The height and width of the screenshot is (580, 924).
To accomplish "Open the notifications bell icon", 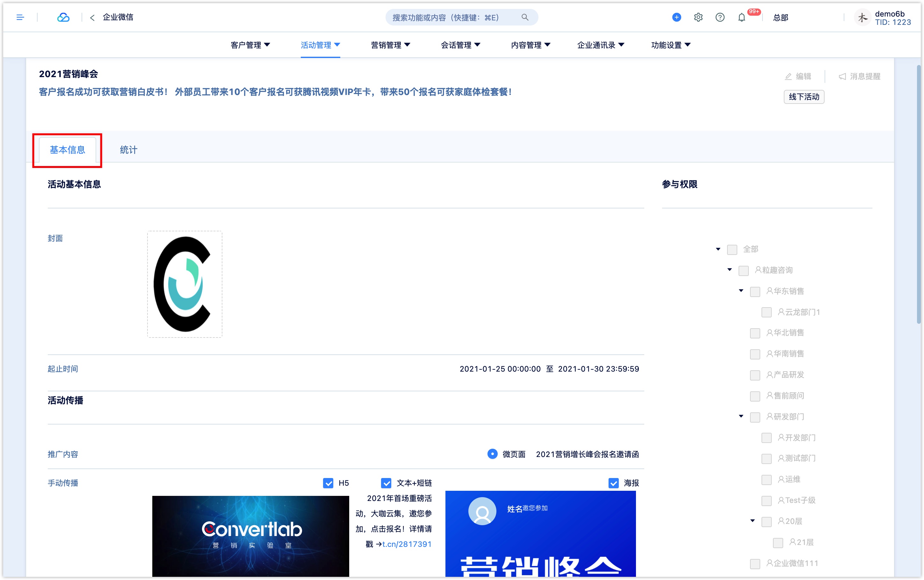I will click(x=741, y=17).
